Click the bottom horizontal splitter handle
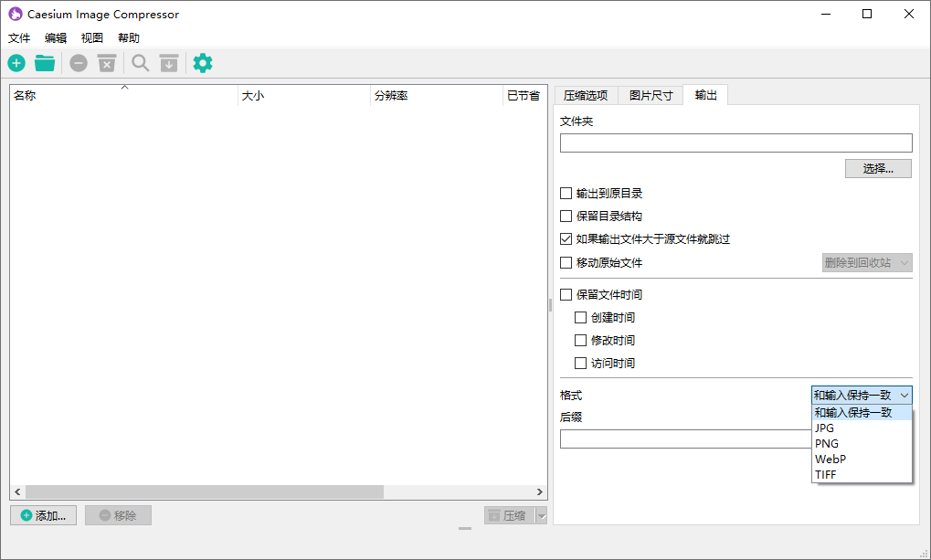 click(x=465, y=528)
